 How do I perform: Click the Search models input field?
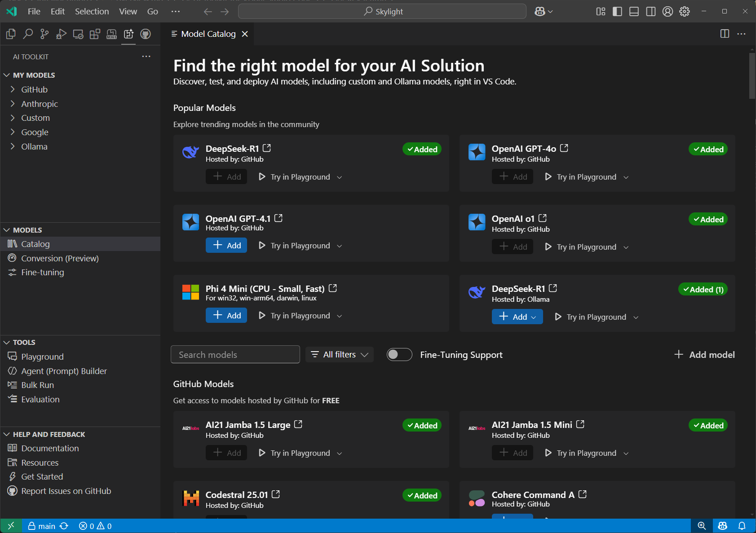[x=235, y=354]
